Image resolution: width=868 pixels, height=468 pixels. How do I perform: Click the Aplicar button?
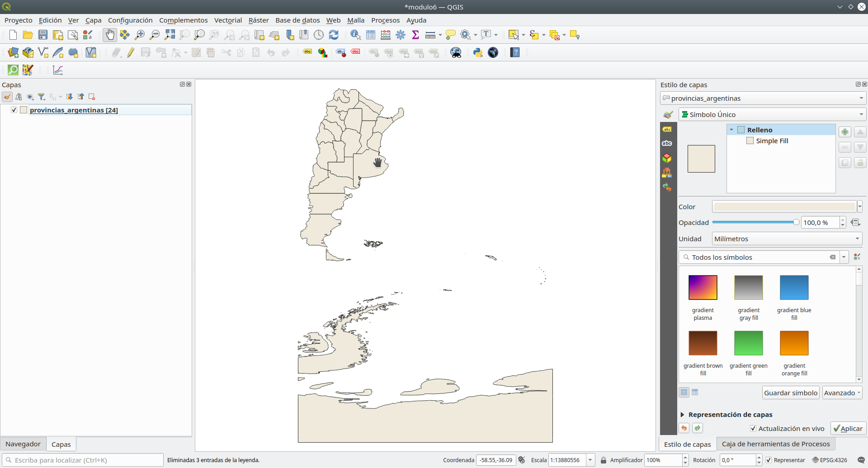(x=848, y=428)
